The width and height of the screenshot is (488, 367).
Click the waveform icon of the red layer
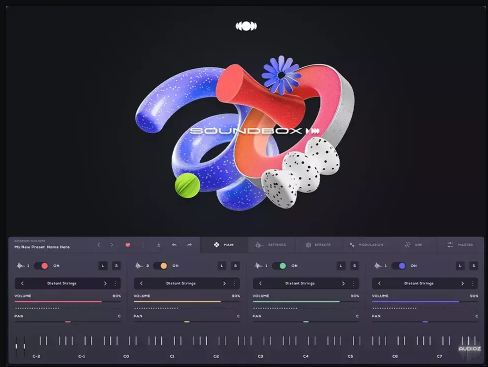(x=20, y=266)
